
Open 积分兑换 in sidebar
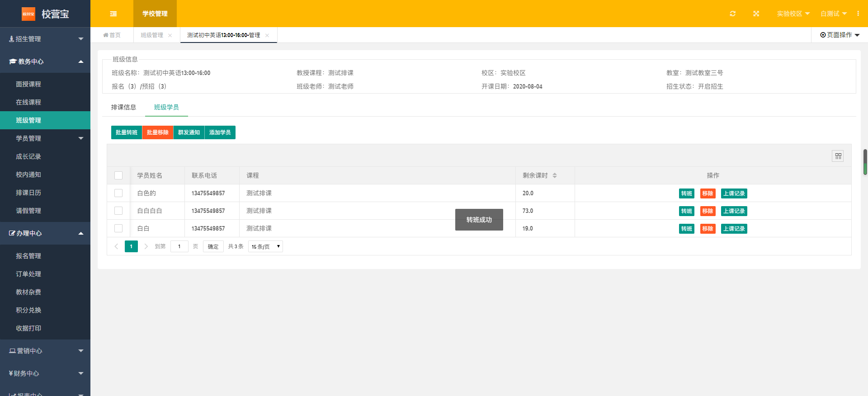coord(45,310)
